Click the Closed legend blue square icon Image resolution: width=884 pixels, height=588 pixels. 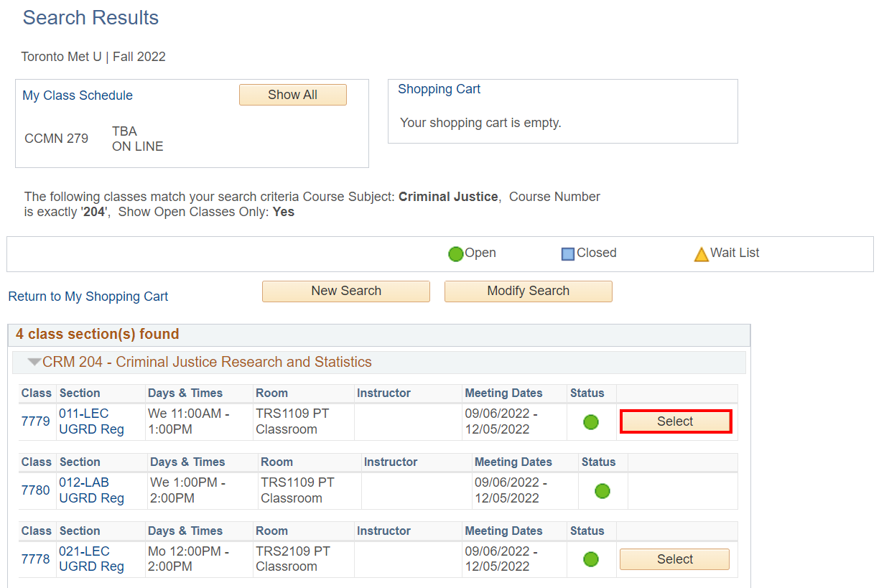(x=568, y=254)
